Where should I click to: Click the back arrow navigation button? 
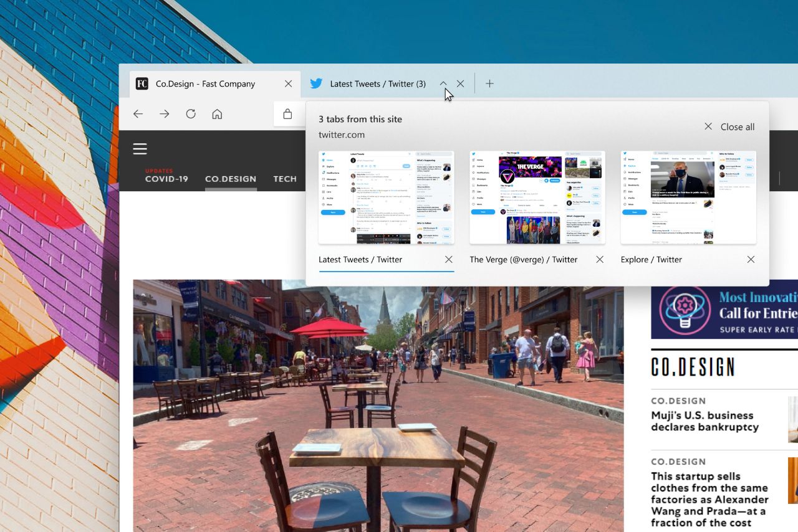138,114
